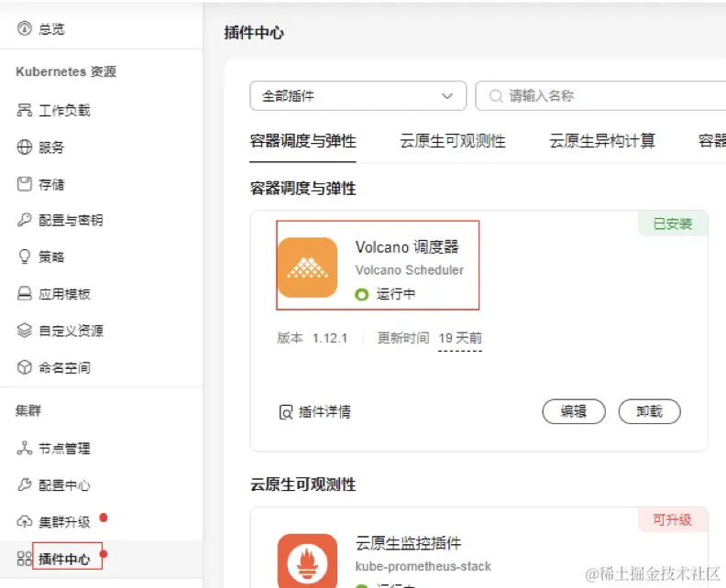Screen dimensions: 726x588
Task: Open 工作负载 in the sidebar
Action: pos(64,110)
